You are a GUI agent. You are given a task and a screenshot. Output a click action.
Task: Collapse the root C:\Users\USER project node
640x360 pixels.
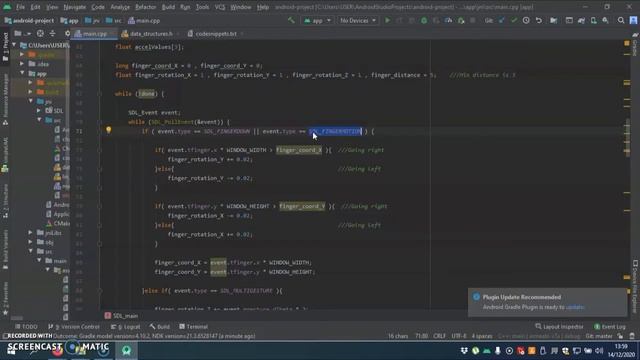coord(15,45)
